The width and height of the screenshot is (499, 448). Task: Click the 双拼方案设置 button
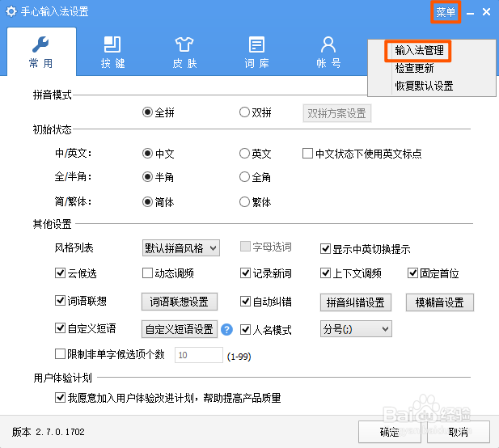337,113
